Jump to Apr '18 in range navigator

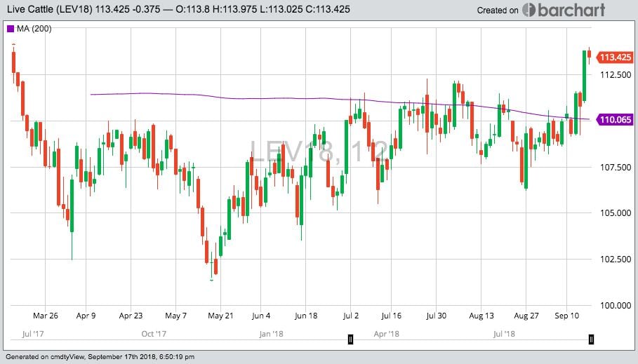pos(386,335)
